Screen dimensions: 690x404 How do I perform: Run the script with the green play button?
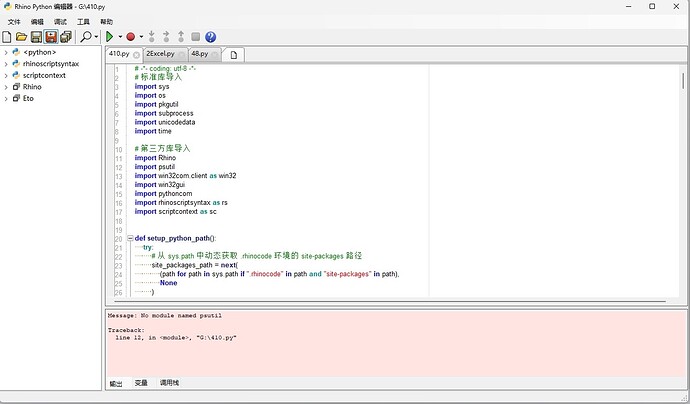(110, 37)
